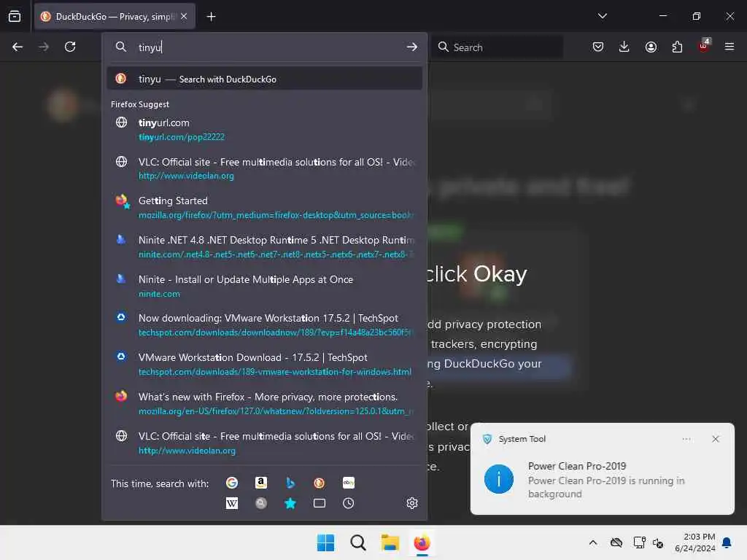Go forward one page

tap(44, 47)
